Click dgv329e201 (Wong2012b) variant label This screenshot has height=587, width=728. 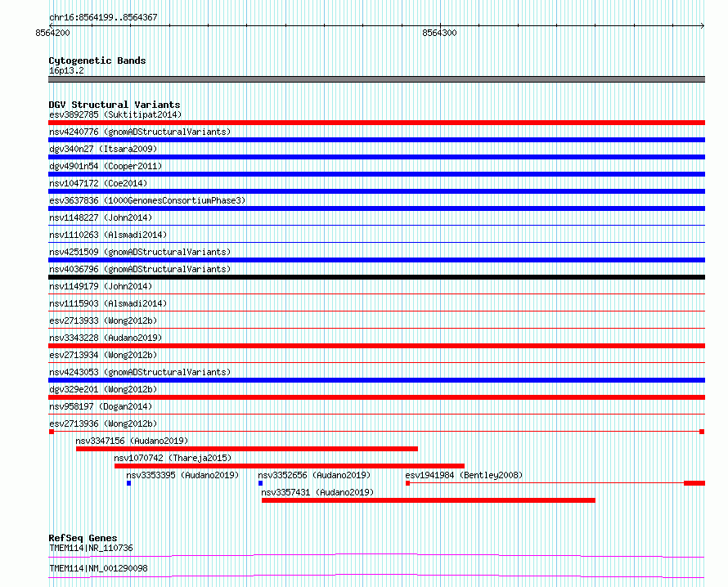point(103,389)
